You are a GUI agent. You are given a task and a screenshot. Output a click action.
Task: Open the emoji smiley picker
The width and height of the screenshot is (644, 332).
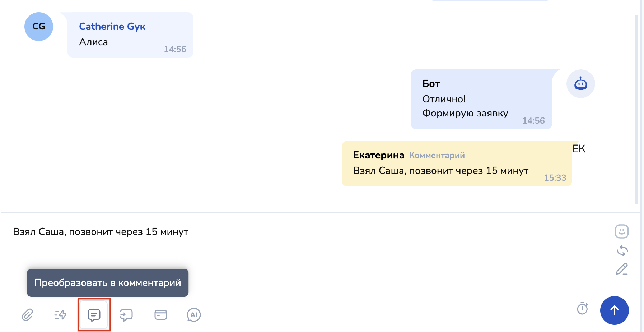(x=621, y=231)
